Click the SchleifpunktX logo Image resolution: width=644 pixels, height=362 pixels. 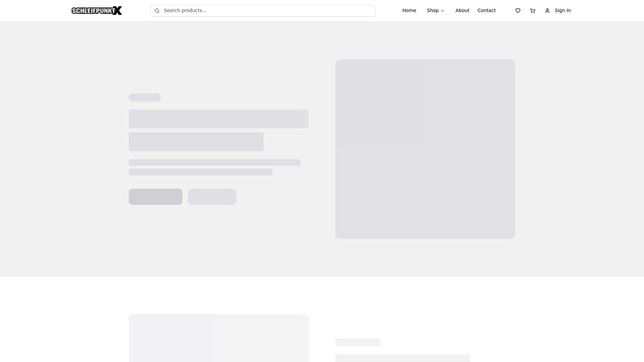97,11
